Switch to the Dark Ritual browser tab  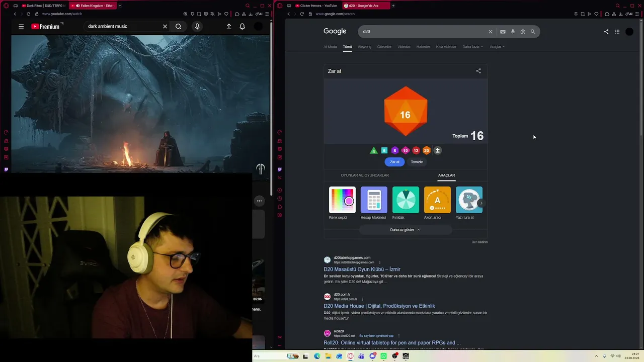point(43,6)
